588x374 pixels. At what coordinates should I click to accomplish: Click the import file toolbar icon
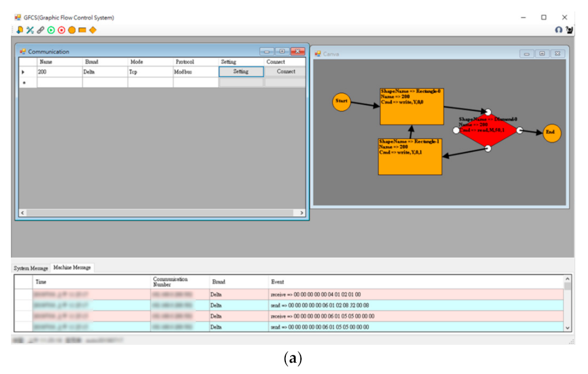coord(20,30)
